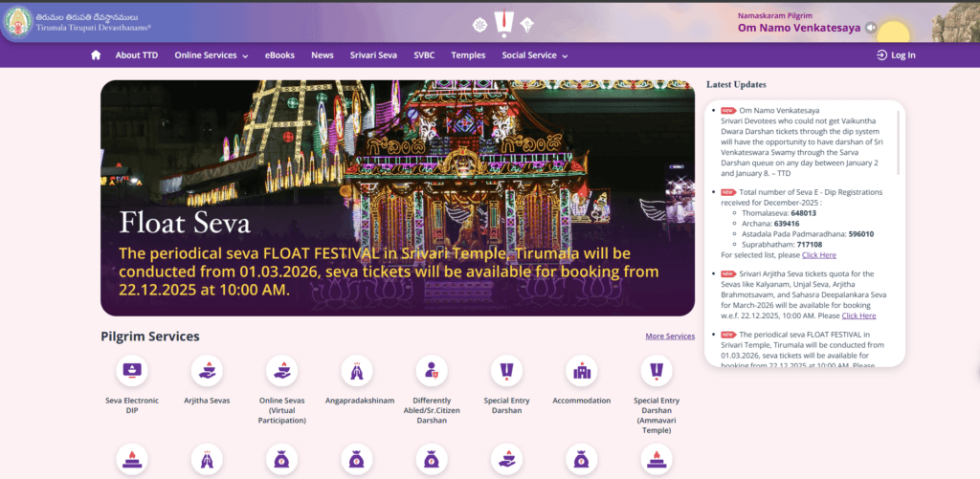Click the Float Seva banner image
Image resolution: width=980 pixels, height=479 pixels.
tap(397, 198)
